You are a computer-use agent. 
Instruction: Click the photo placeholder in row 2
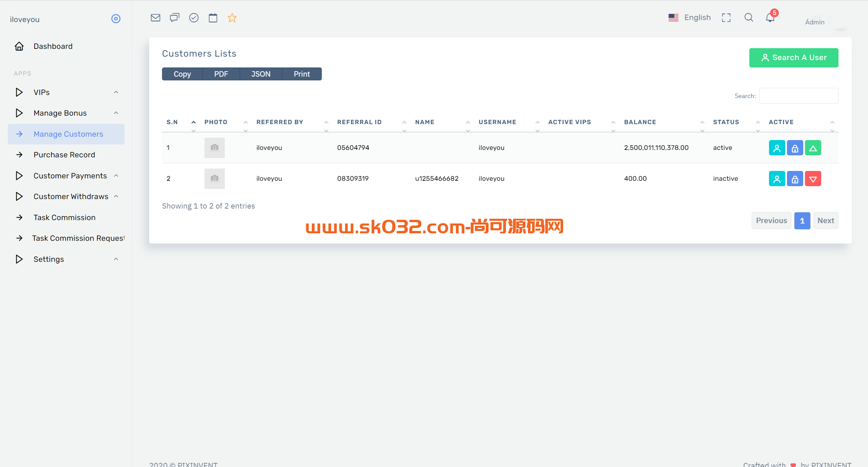214,179
